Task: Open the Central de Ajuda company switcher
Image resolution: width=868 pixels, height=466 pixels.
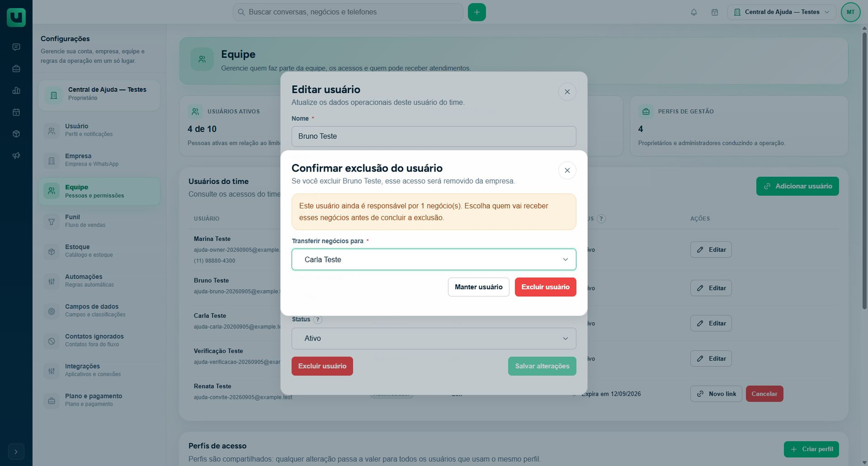Action: pos(782,12)
